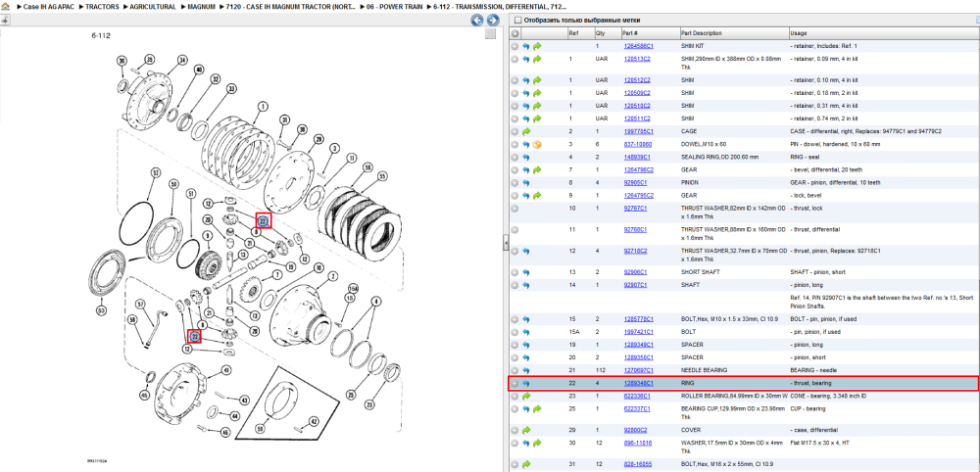The image size is (980, 472).
Task: Click the pin icon at left toolbar
Action: (x=4, y=20)
